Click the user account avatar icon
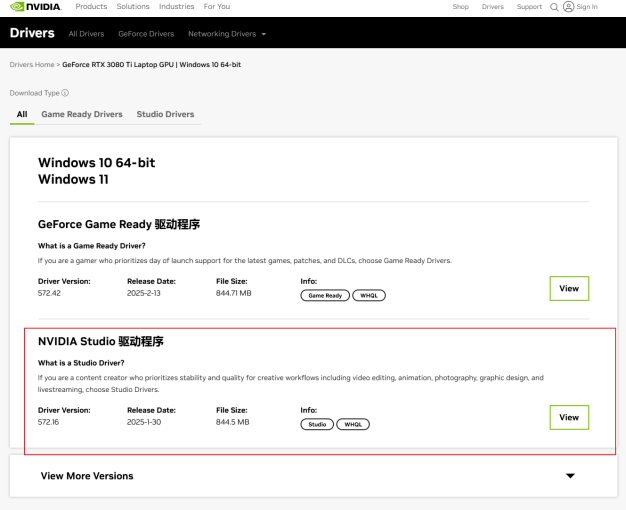This screenshot has width=626, height=510. click(x=569, y=6)
